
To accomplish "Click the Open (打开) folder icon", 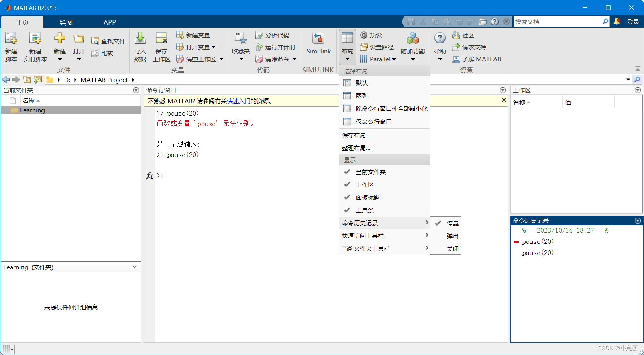I will pos(79,39).
